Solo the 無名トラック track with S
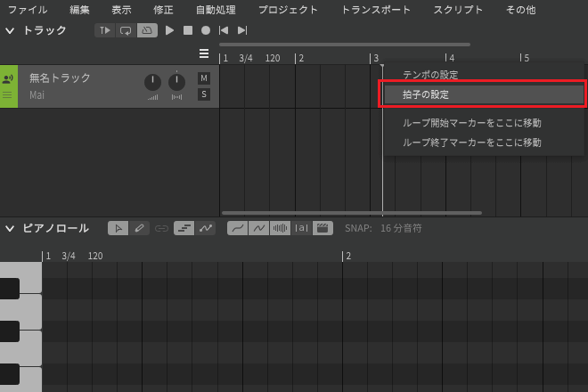Viewport: 588px width, 392px height. 204,94
